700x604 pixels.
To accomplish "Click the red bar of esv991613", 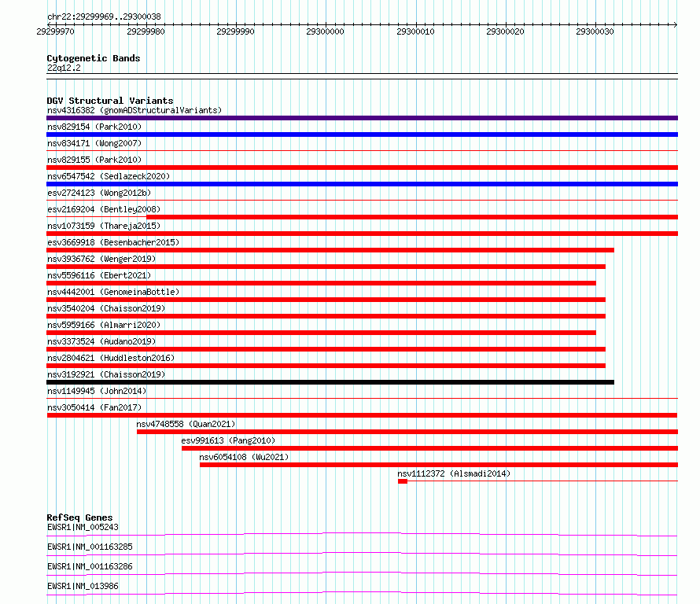I will click(430, 448).
